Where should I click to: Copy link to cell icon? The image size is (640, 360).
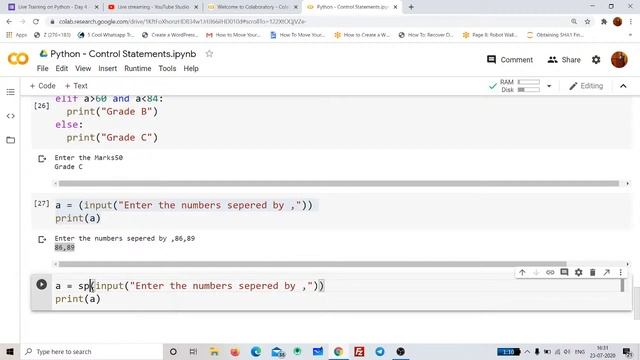[550, 272]
